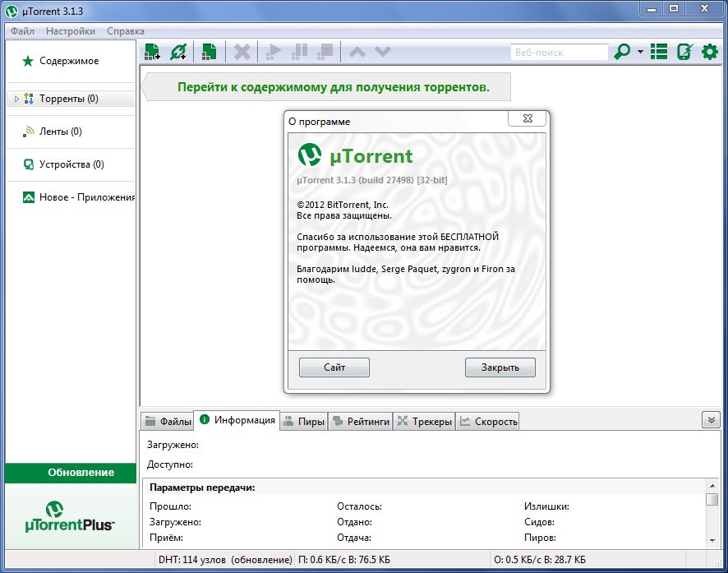Viewport: 728px width, 573px height.
Task: Toggle the detailed info panel list icon
Action: pos(658,51)
